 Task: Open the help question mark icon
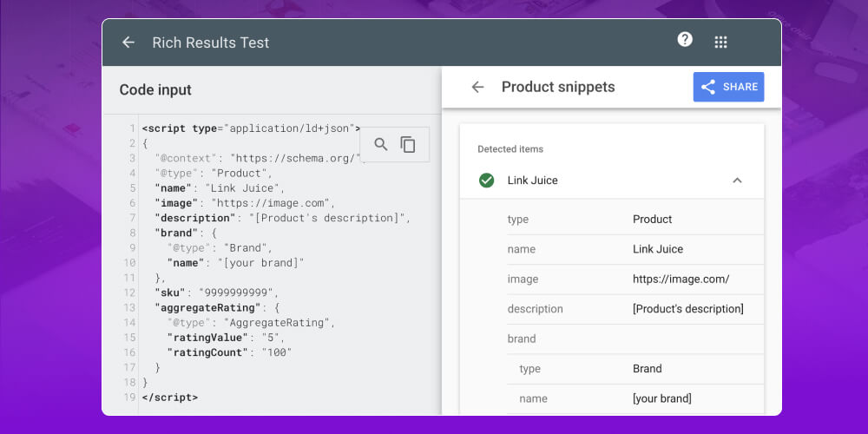pos(685,40)
